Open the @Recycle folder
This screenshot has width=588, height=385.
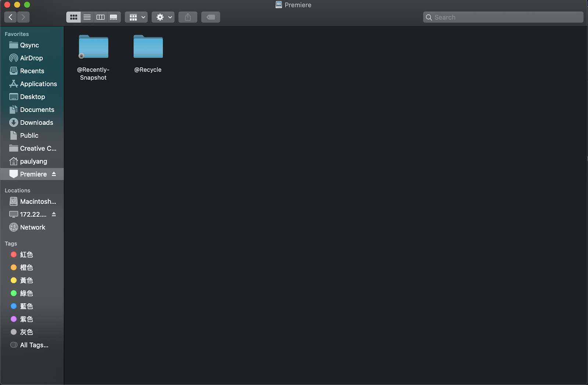tap(148, 47)
